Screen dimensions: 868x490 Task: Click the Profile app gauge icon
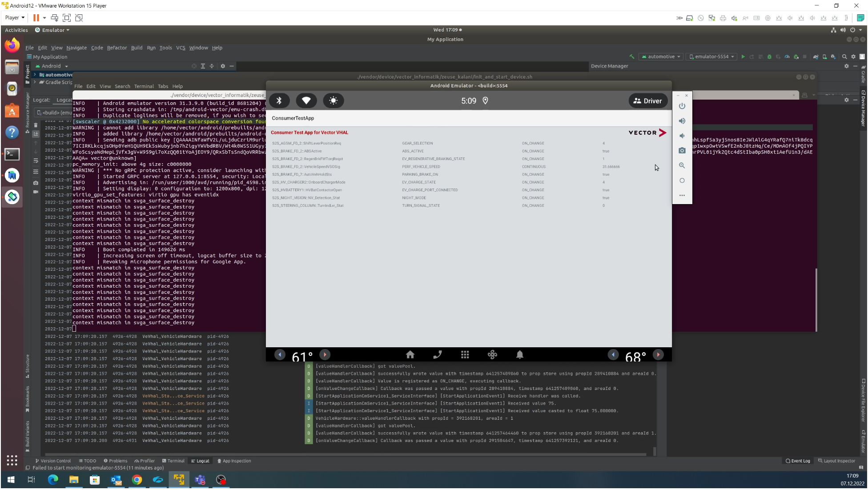click(x=787, y=56)
